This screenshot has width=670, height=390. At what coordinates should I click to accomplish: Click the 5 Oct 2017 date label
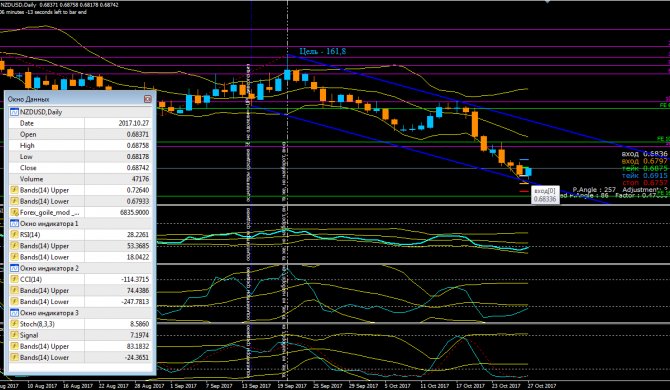[398, 386]
